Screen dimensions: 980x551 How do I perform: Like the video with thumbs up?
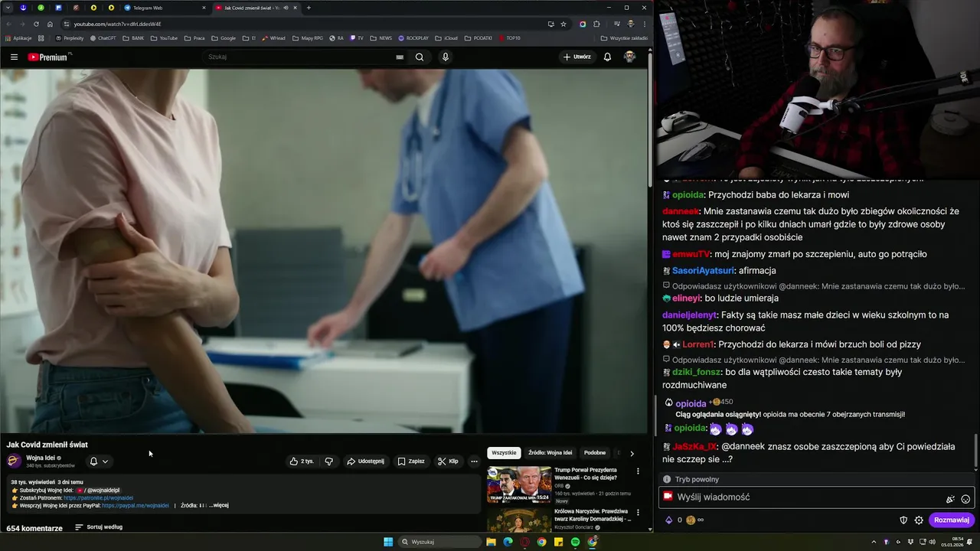tap(302, 461)
